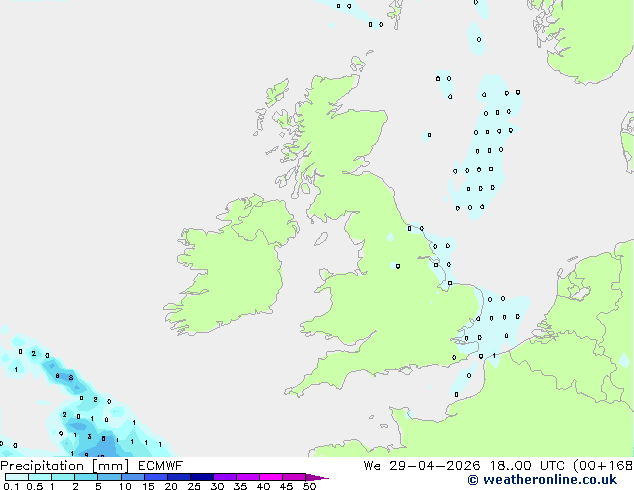Choose the 2–5 mm legend color swatch
This screenshot has height=490, width=634.
[x=86, y=477]
